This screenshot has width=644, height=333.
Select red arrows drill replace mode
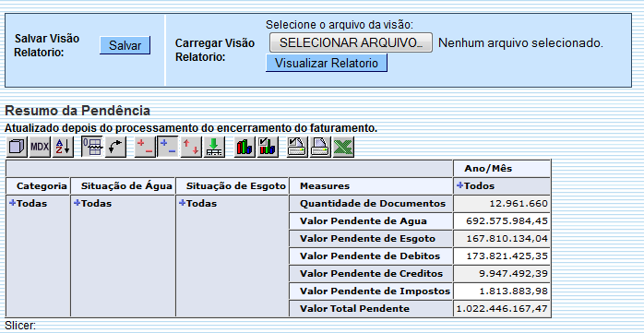tap(191, 147)
